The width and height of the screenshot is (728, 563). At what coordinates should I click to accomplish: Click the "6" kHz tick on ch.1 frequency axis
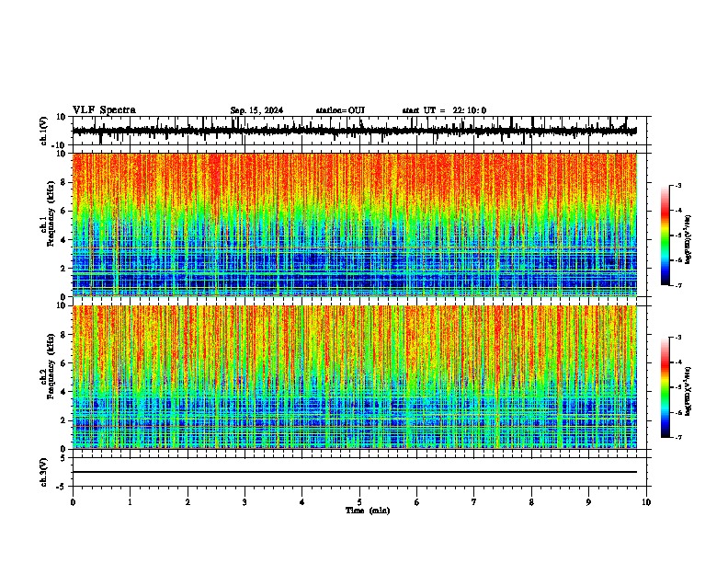(x=64, y=211)
